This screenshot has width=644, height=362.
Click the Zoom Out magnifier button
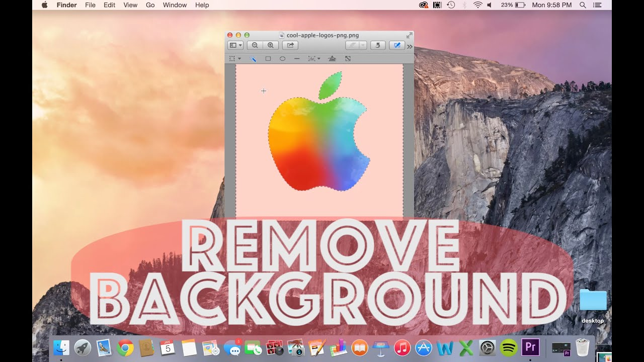255,45
